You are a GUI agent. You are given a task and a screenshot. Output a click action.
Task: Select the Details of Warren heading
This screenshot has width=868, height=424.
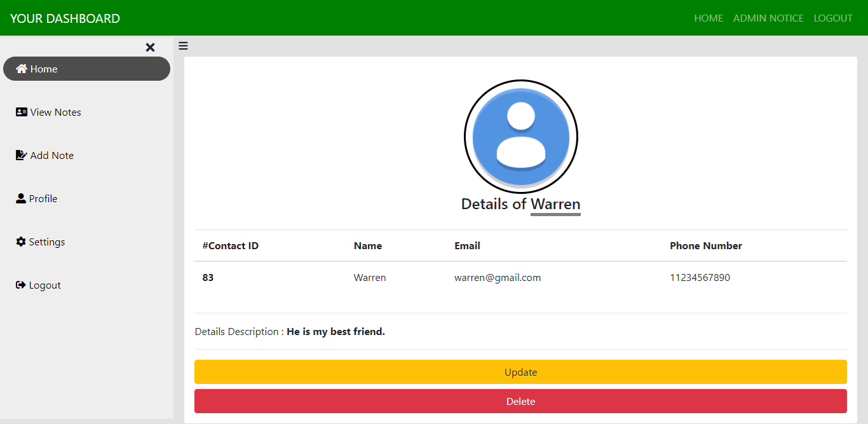tap(520, 204)
